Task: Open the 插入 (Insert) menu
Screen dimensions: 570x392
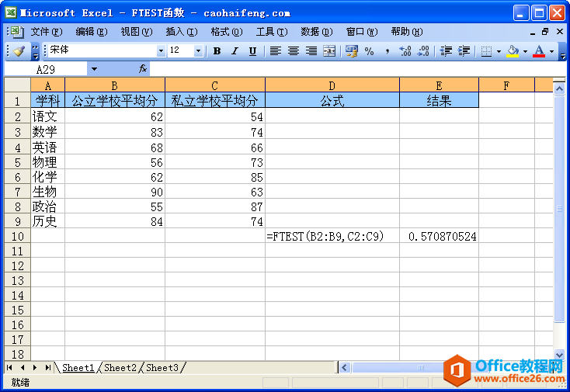Action: click(x=182, y=32)
